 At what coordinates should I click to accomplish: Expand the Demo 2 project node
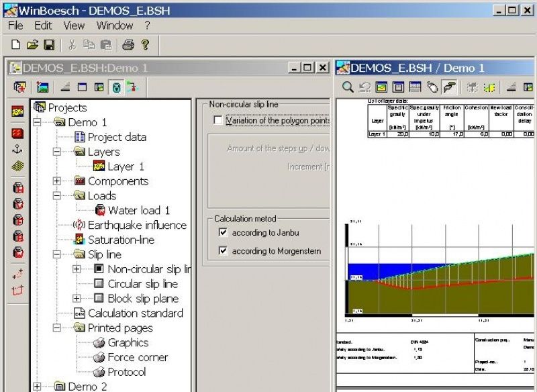point(37,387)
